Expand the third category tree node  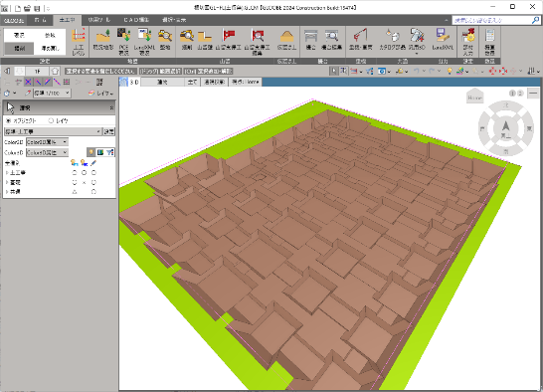click(x=7, y=192)
